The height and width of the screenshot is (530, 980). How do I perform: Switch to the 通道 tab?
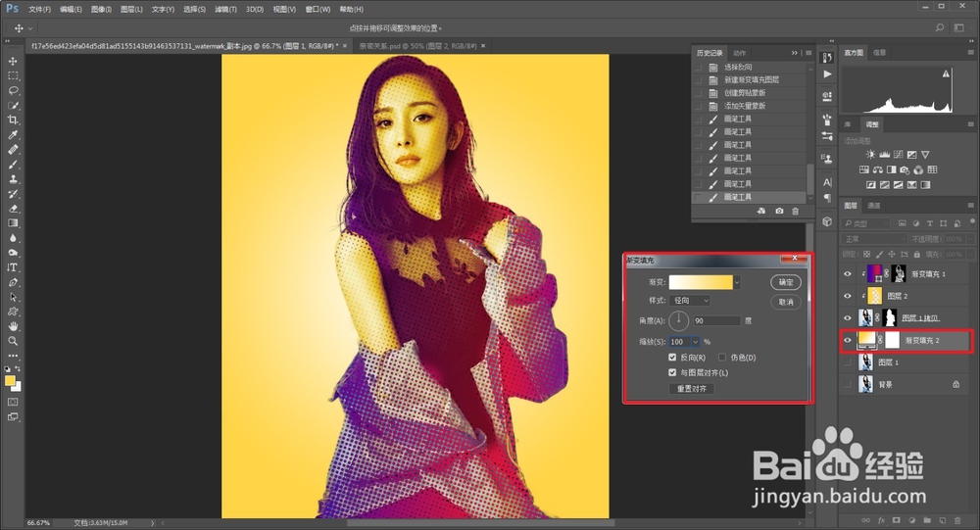point(874,206)
